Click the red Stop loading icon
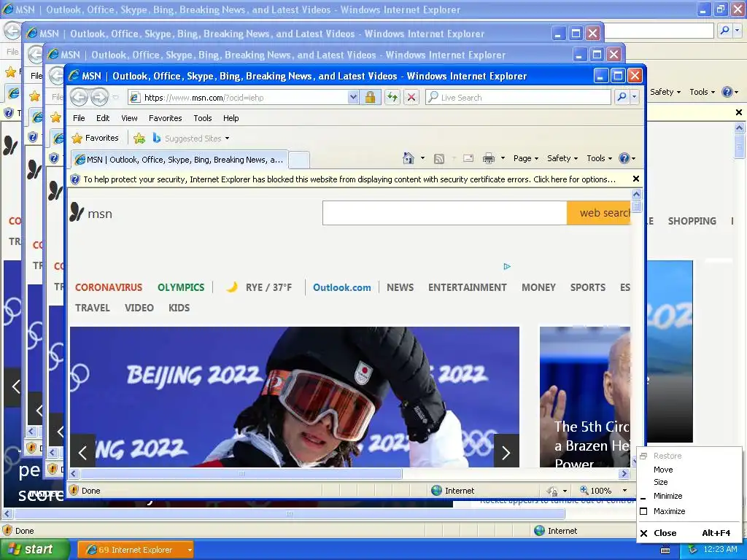This screenshot has height=560, width=747. (x=411, y=98)
